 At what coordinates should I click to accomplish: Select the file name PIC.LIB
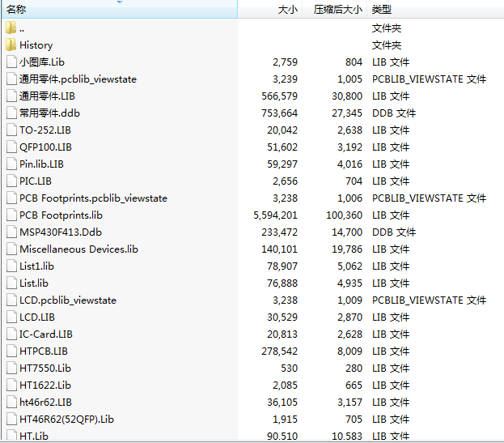(x=36, y=181)
